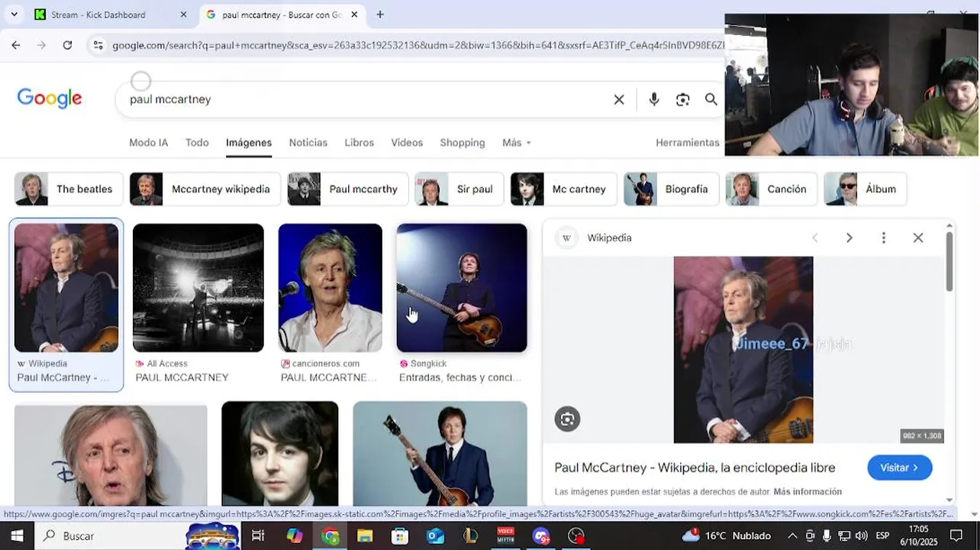Viewport: 980px width, 550px height.
Task: Go to the Google logo homepage
Action: 50,99
